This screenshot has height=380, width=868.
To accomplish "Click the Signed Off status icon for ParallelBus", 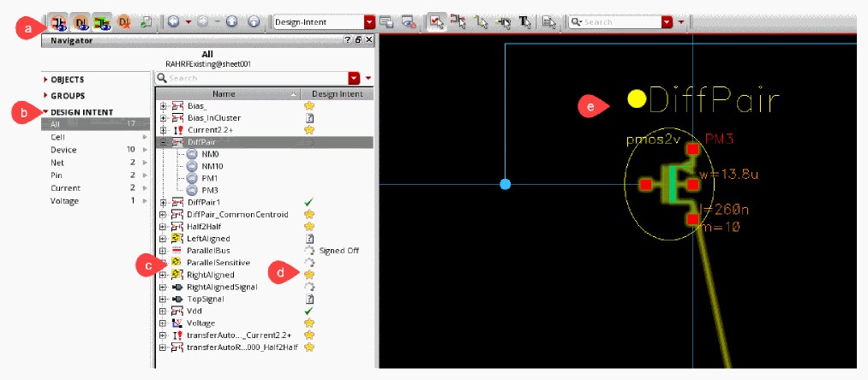I will 310,250.
